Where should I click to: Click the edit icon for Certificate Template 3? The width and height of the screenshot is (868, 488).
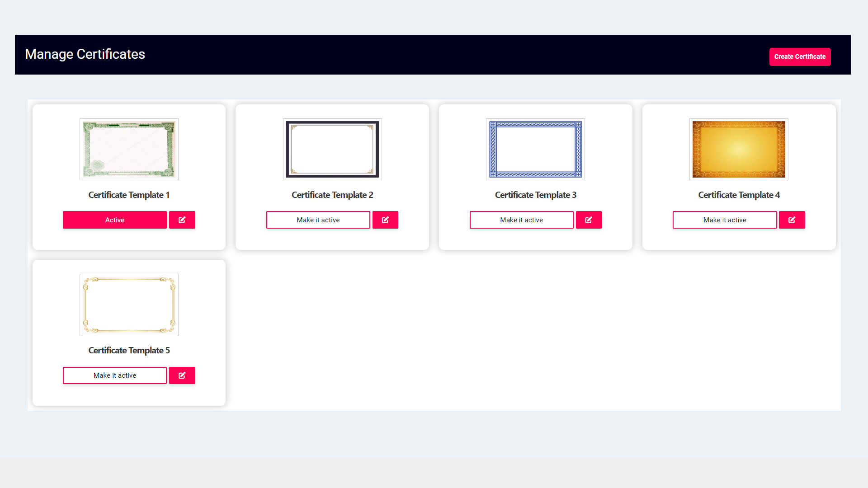tap(589, 220)
